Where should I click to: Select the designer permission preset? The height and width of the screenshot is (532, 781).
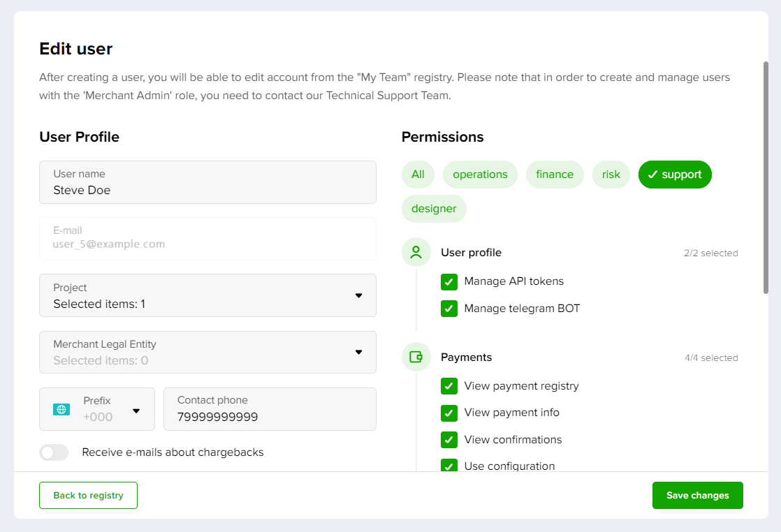(x=434, y=209)
